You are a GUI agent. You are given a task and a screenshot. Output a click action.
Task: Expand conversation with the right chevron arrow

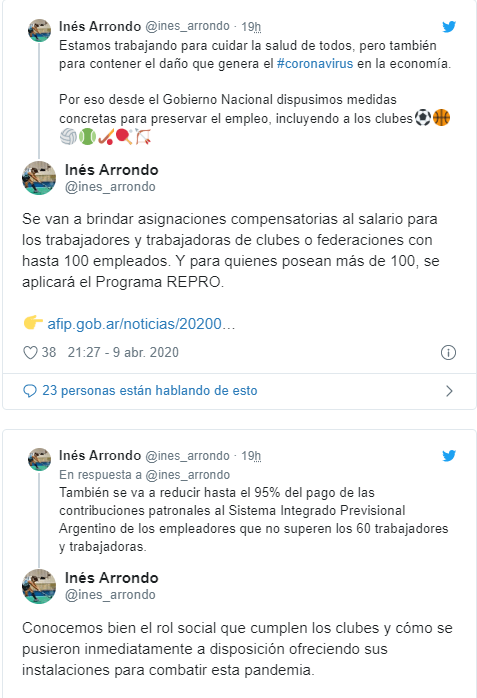[x=449, y=391]
